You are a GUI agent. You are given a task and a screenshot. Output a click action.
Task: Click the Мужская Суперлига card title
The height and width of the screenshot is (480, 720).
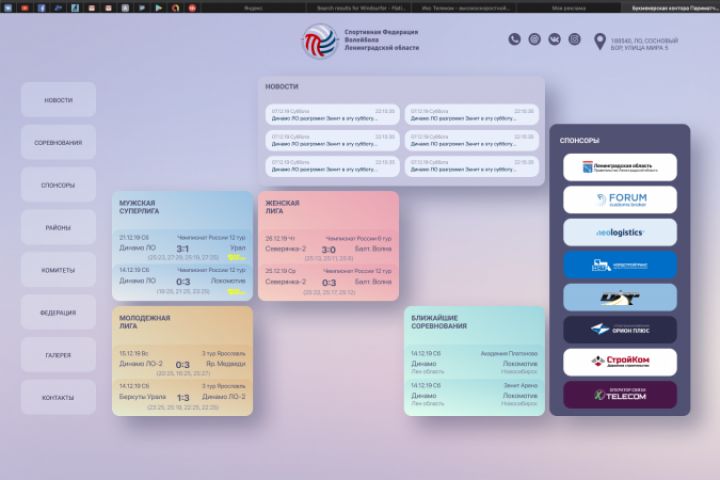click(139, 207)
